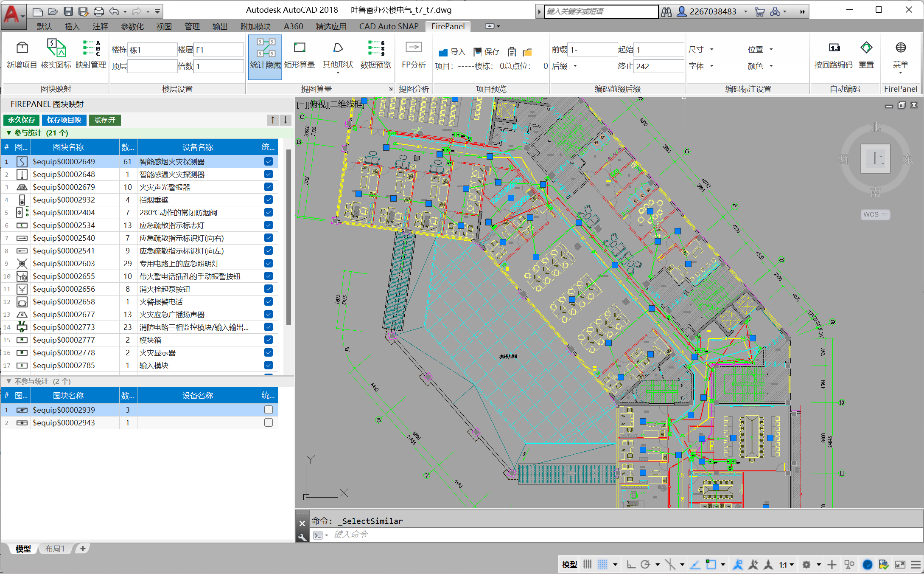This screenshot has height=574, width=924.
Task: Open the 默认 ribbon tab
Action: point(45,26)
